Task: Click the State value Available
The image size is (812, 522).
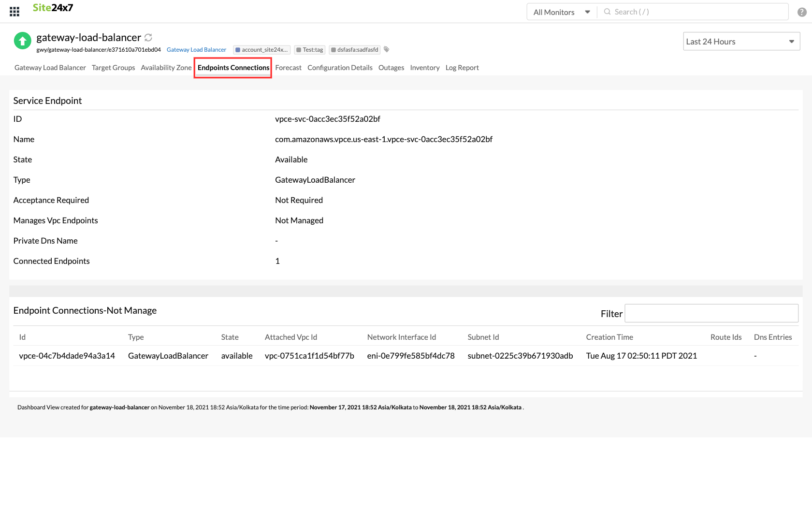Action: [291, 159]
